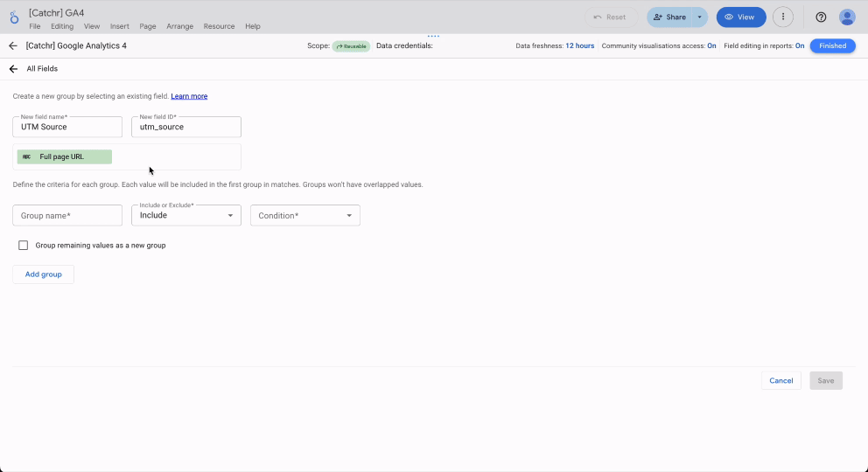Open the Condition dropdown
This screenshot has width=868, height=472.
pos(305,216)
